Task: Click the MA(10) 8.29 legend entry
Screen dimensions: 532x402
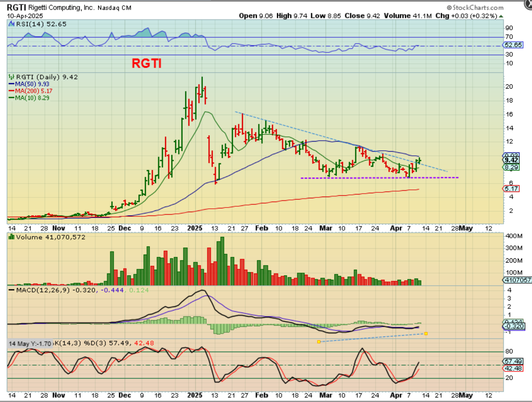Action: pos(29,98)
